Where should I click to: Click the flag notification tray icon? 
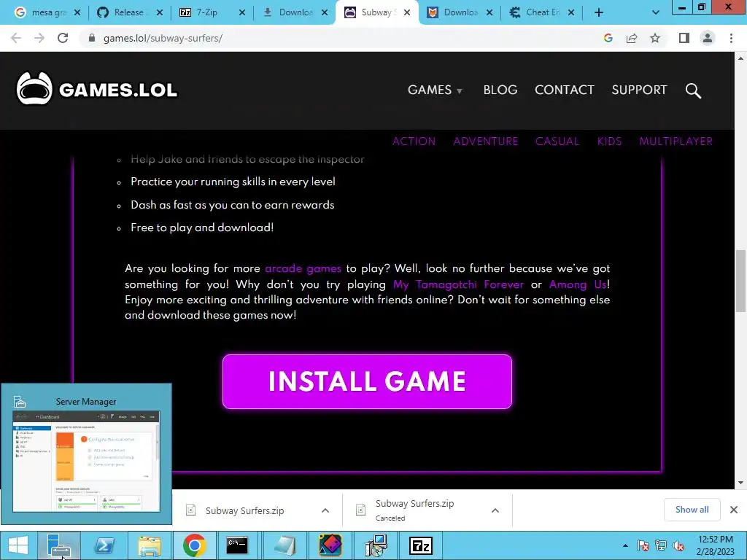coord(643,545)
